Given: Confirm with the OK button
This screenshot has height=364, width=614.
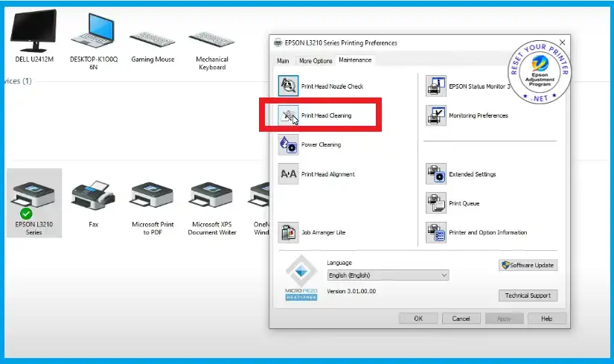Looking at the screenshot, I should point(418,319).
